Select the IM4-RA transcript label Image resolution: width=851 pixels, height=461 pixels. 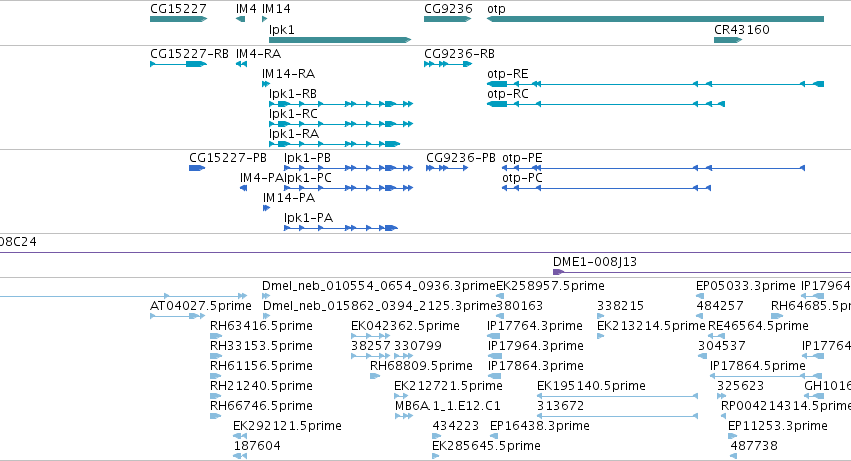(258, 54)
